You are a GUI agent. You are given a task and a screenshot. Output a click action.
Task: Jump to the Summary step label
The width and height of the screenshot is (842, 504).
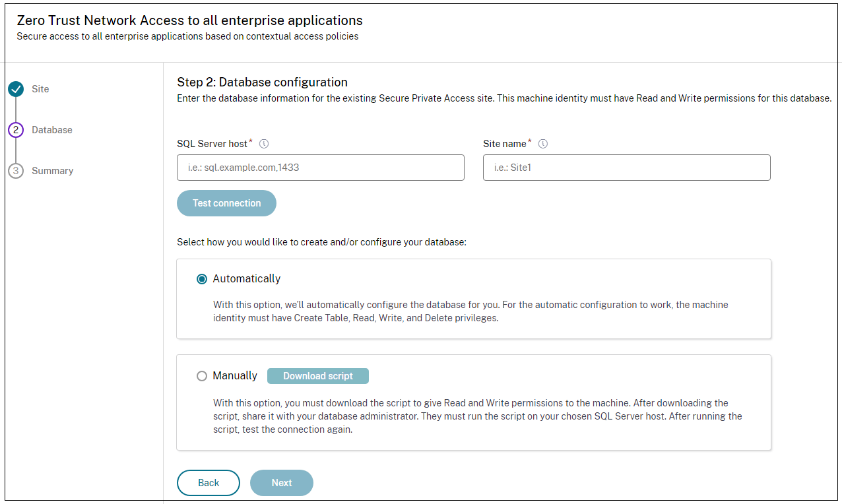coord(53,171)
